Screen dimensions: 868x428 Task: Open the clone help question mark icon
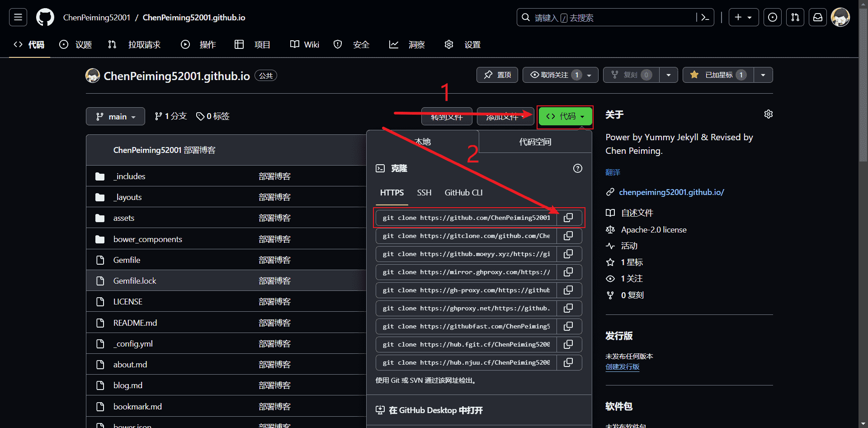pyautogui.click(x=577, y=168)
